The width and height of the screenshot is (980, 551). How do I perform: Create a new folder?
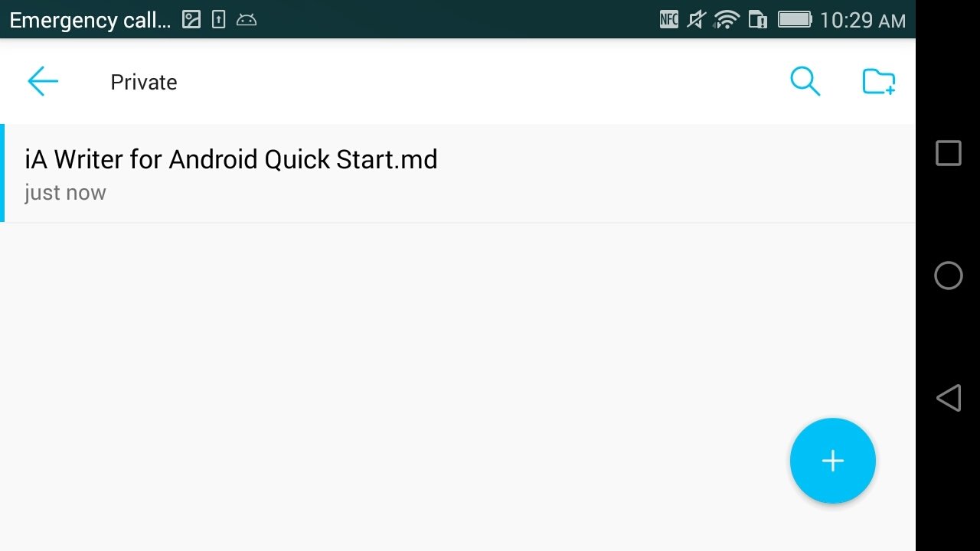878,81
